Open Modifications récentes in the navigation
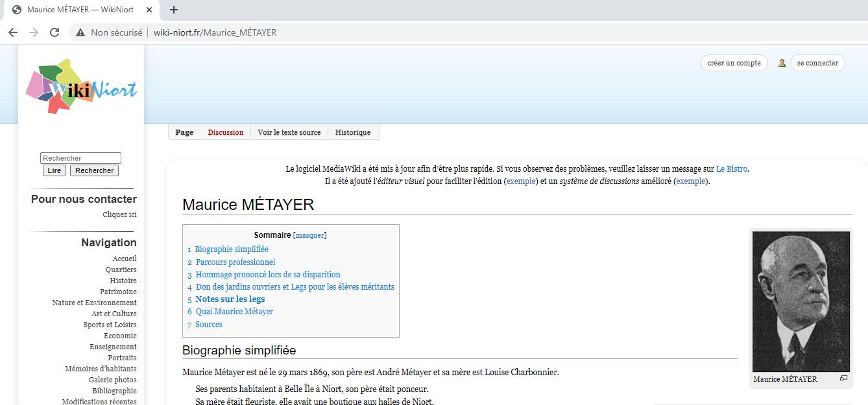The image size is (868, 405). click(99, 401)
